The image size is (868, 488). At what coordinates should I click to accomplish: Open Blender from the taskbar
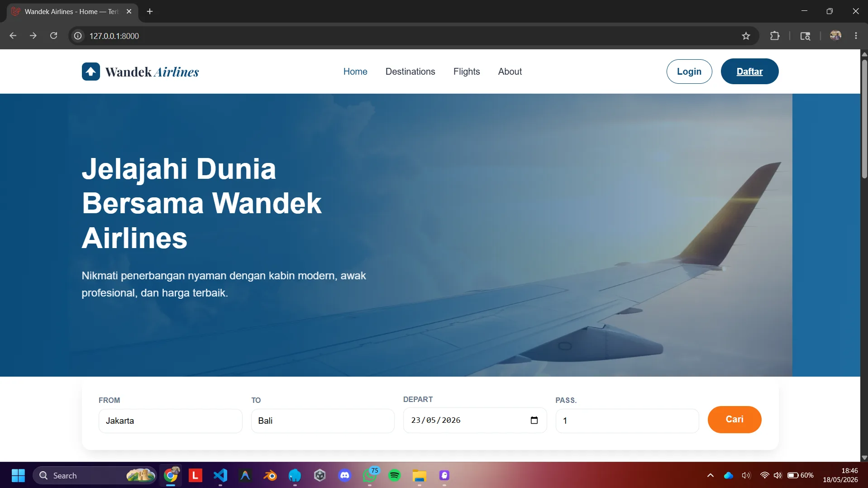click(x=270, y=475)
